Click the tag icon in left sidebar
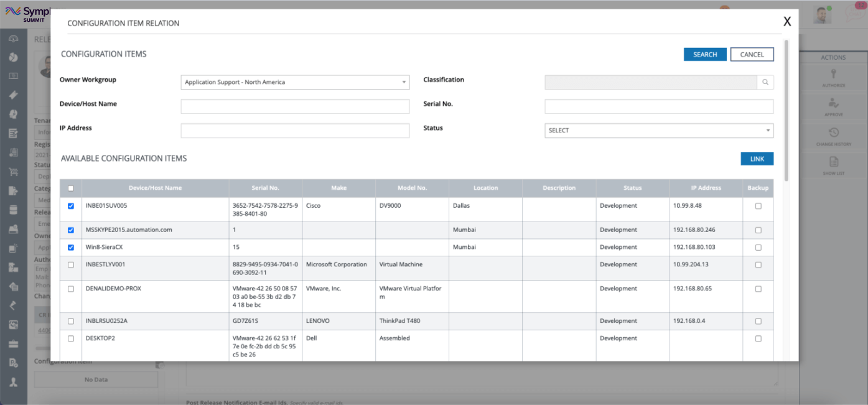Viewport: 868px width, 405px height. [13, 95]
